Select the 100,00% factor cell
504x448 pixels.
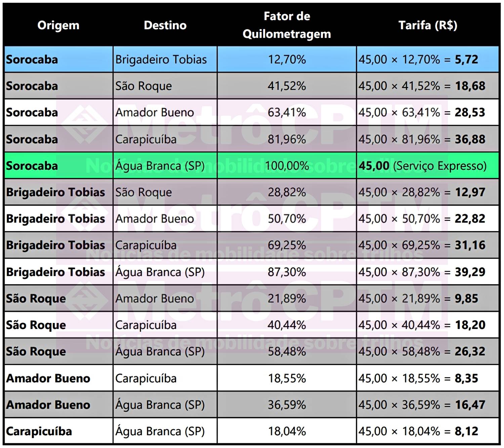pyautogui.click(x=287, y=166)
